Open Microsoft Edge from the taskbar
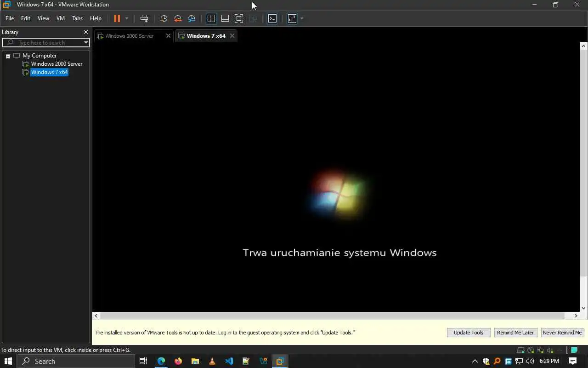 (x=161, y=361)
